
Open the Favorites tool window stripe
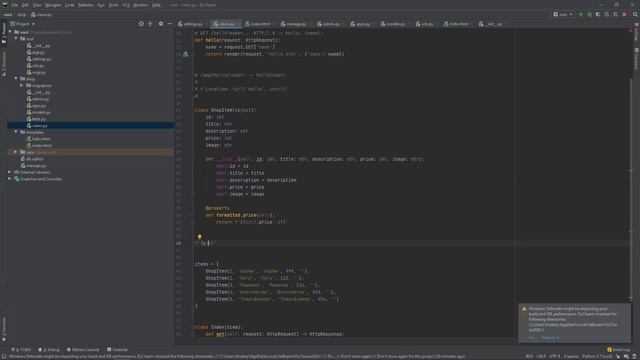click(x=4, y=329)
